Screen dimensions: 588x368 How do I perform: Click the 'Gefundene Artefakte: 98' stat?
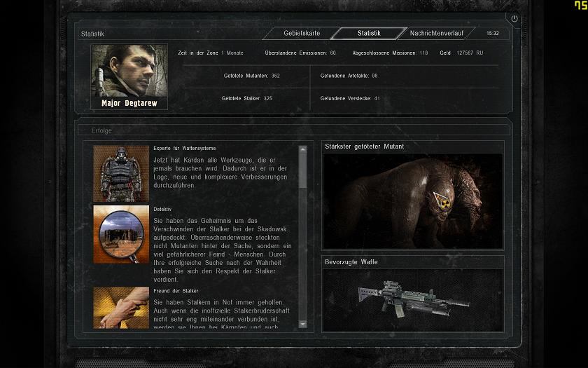point(349,76)
